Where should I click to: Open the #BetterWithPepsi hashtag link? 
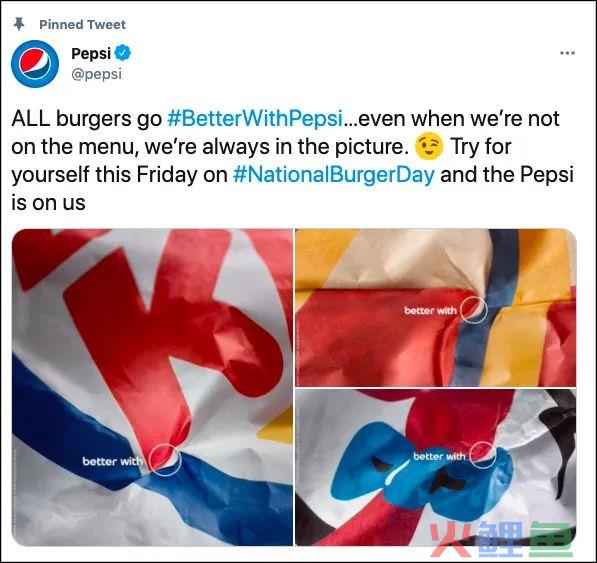coord(255,118)
